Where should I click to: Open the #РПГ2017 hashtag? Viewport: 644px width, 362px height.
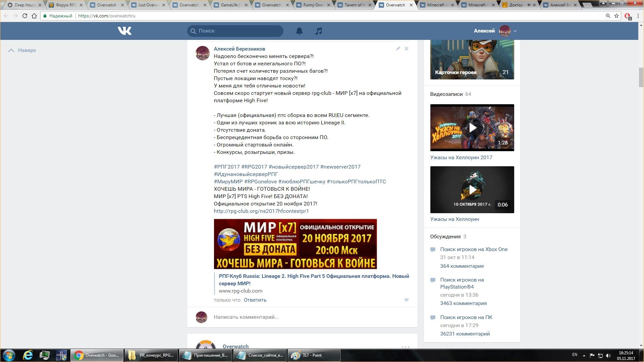coord(227,167)
